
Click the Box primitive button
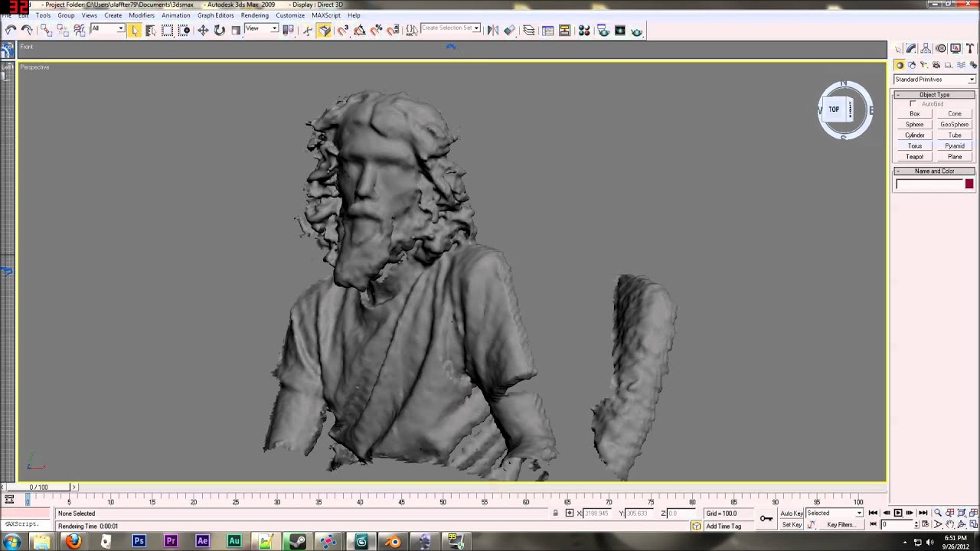coord(914,114)
